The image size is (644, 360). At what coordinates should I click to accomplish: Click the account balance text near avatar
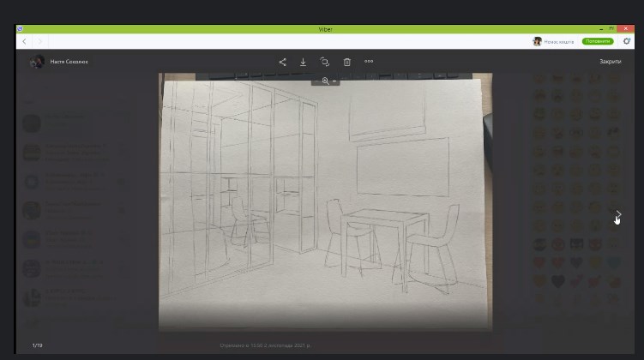coord(559,42)
